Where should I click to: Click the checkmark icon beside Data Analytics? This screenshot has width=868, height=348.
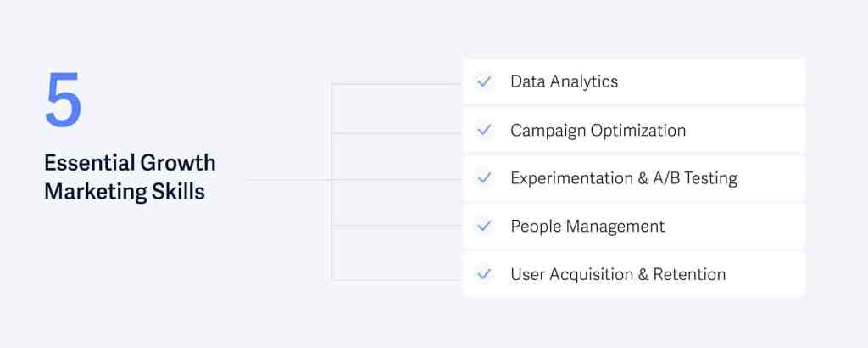484,82
